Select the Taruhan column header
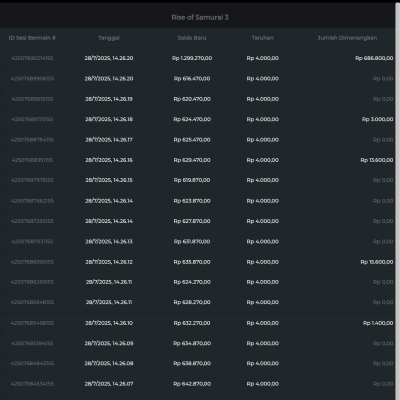This screenshot has height=400, width=400. (263, 38)
